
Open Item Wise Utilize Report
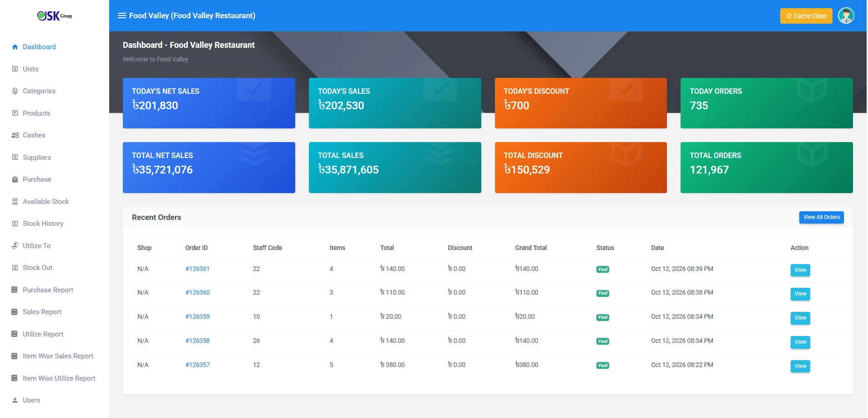point(59,378)
